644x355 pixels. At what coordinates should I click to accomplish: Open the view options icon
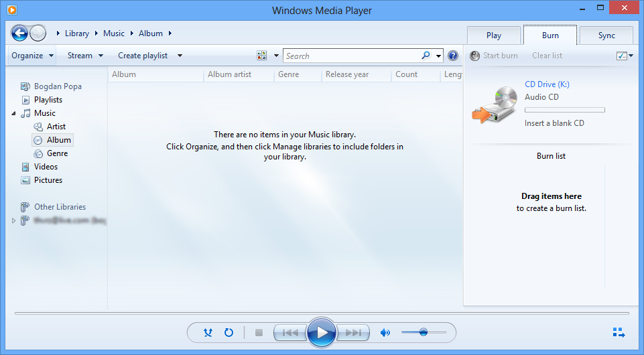point(261,56)
